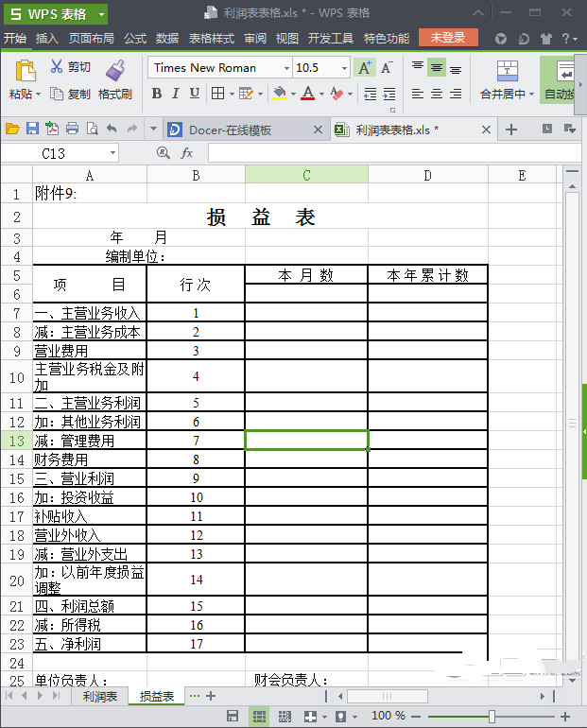587x728 pixels.
Task: Toggle Italic formatting
Action: [x=176, y=94]
